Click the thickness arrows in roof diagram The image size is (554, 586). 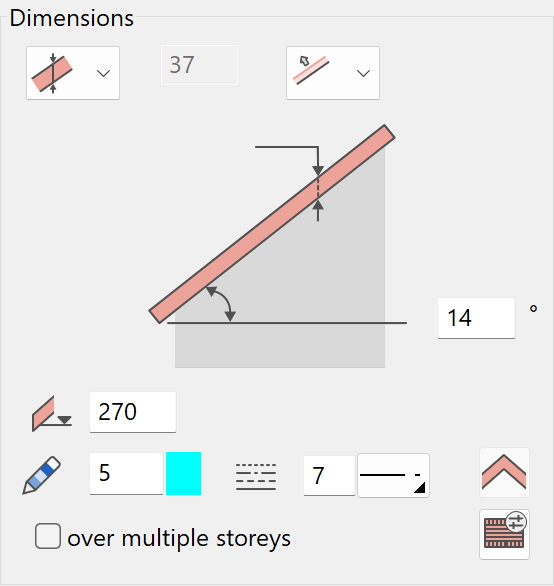coord(318,184)
